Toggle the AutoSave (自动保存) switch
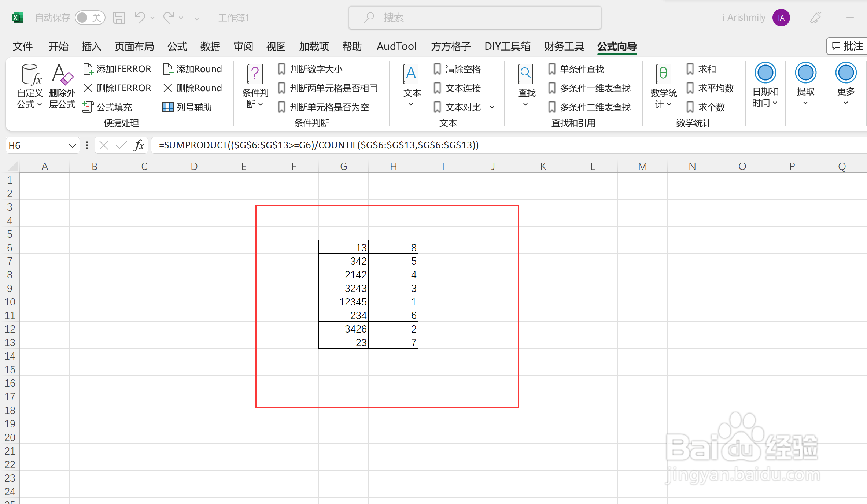Viewport: 867px width, 504px height. [x=90, y=18]
